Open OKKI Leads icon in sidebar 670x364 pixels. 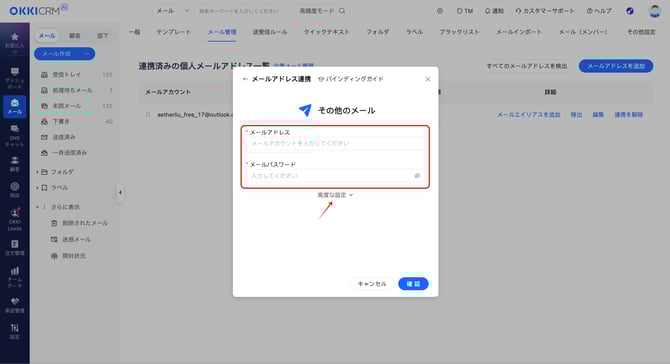coord(15,212)
